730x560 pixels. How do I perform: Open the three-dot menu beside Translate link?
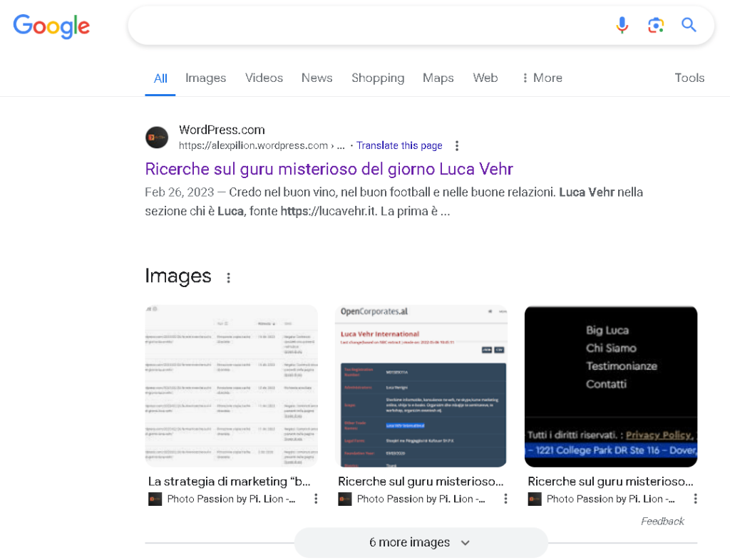click(457, 146)
